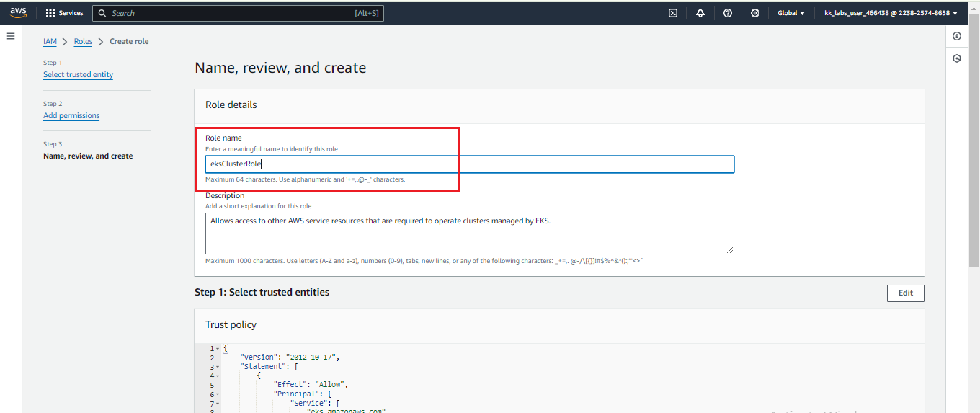Go to Step 2 Add permissions
Image resolution: width=980 pixels, height=413 pixels.
[71, 116]
